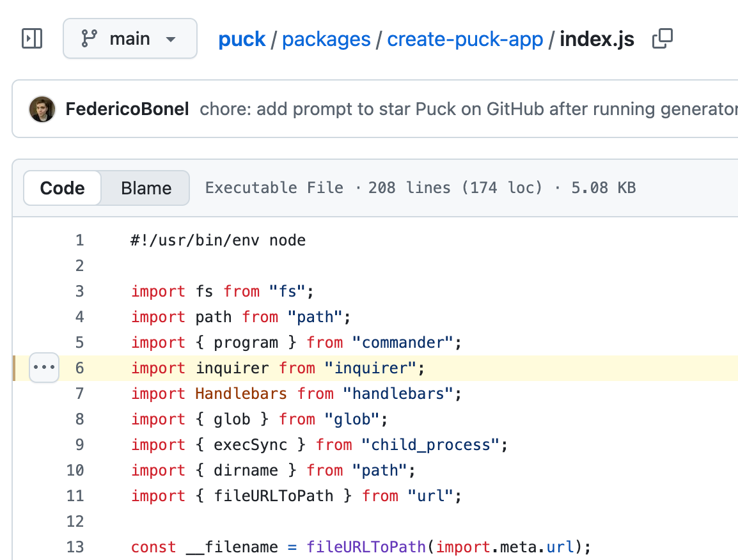Select the Code tab
Screen dimensions: 738x560
(x=61, y=188)
